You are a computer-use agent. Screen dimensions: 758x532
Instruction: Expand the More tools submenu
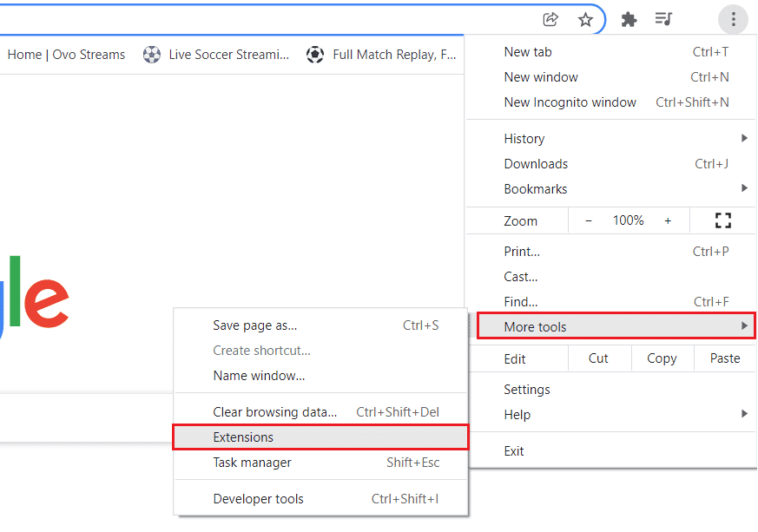[616, 326]
